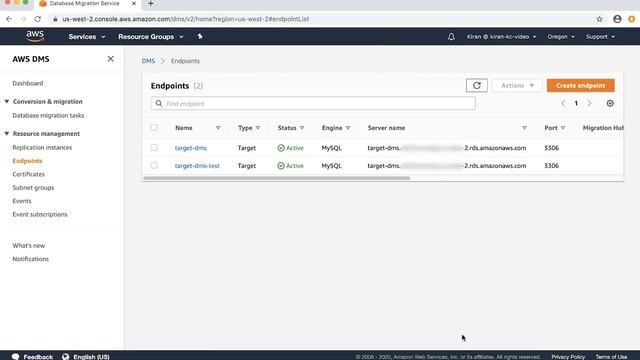The image size is (640, 360).
Task: Open table preferences gear icon
Action: point(610,104)
